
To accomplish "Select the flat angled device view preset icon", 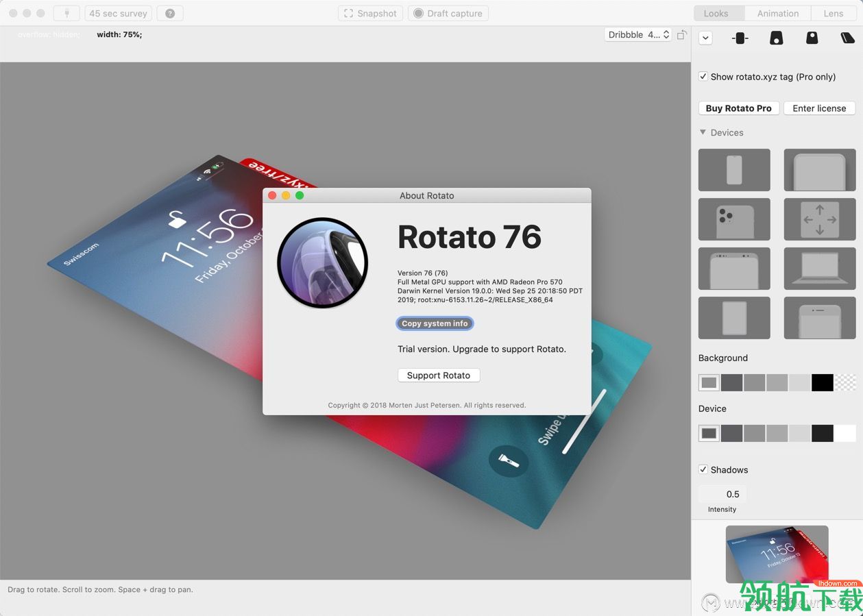I will pyautogui.click(x=848, y=38).
